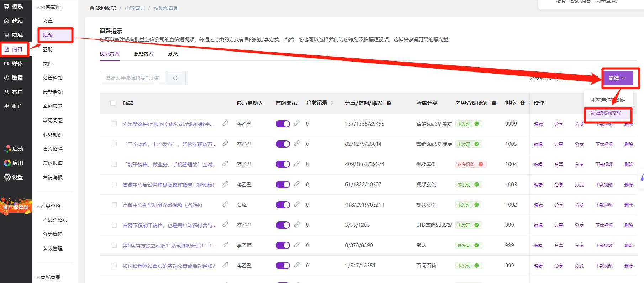Open the 客户 customers section

point(14,92)
